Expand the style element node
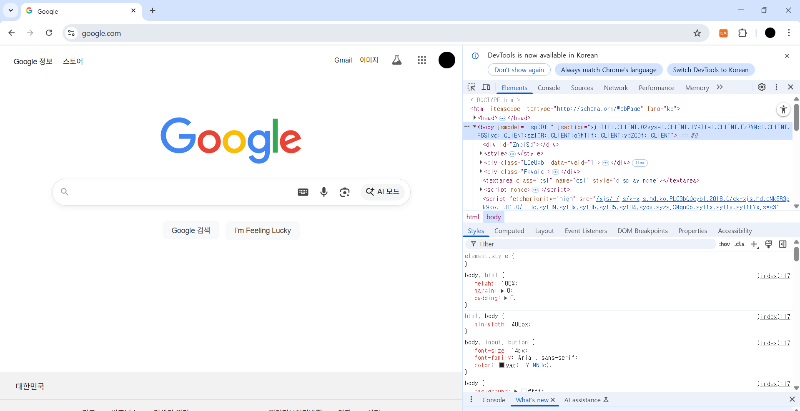Viewport: 800px width, 411px height. [482, 153]
